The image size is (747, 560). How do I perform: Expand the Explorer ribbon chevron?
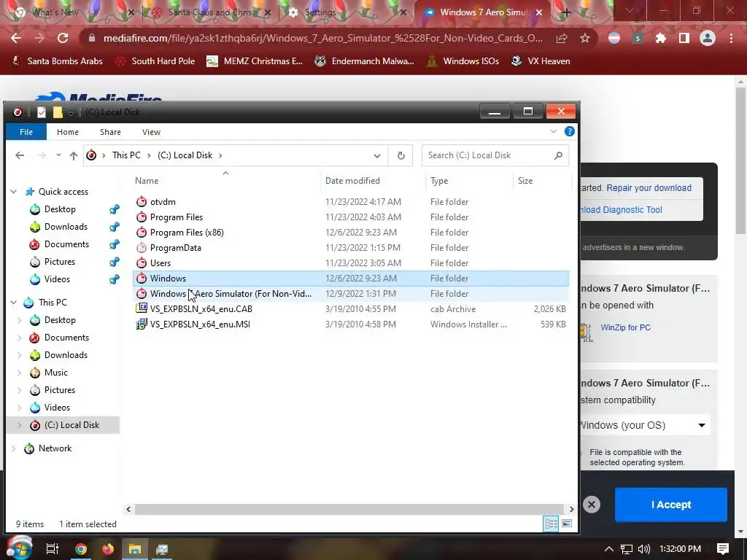coord(554,131)
